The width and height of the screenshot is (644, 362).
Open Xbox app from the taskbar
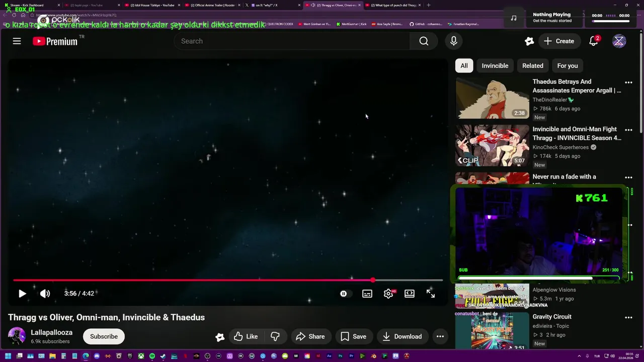(141, 356)
